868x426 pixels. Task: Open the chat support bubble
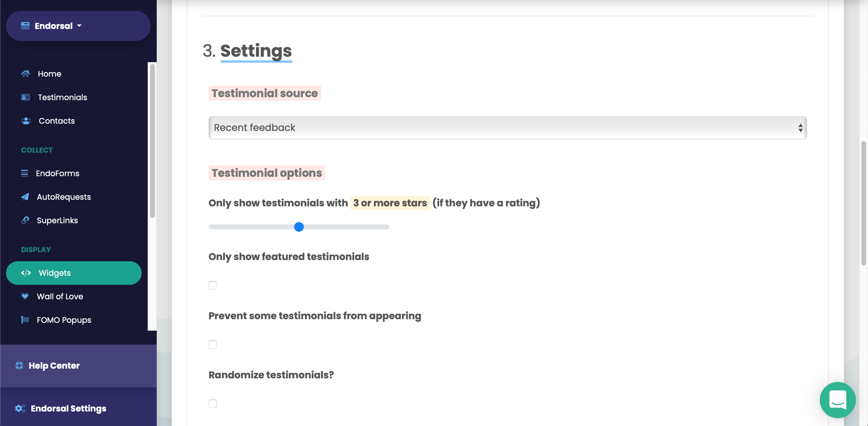coord(838,400)
